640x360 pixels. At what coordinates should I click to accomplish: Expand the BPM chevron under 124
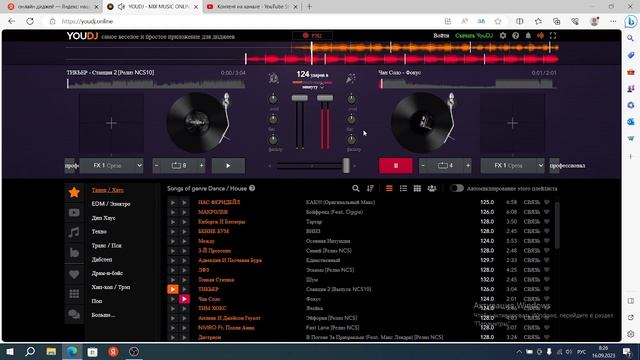click(x=322, y=87)
